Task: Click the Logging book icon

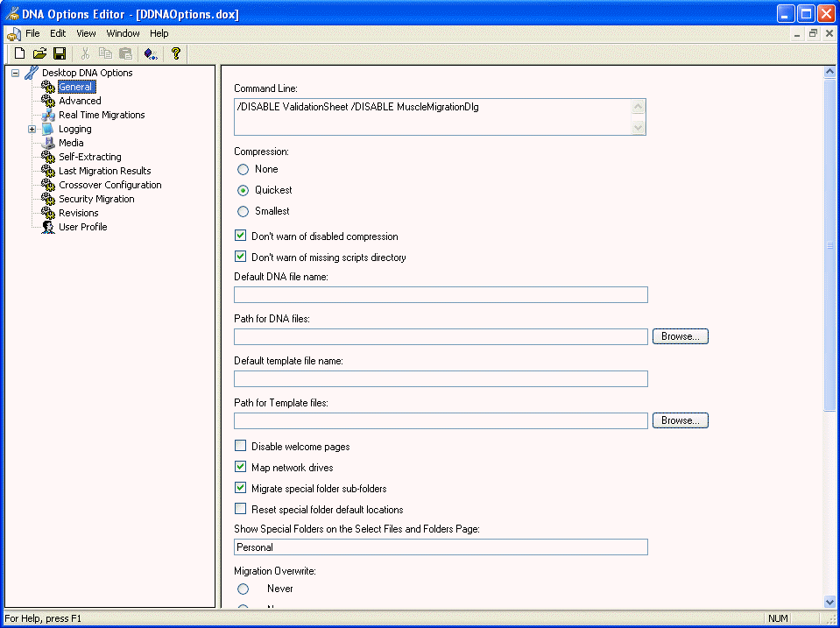Action: 48,129
